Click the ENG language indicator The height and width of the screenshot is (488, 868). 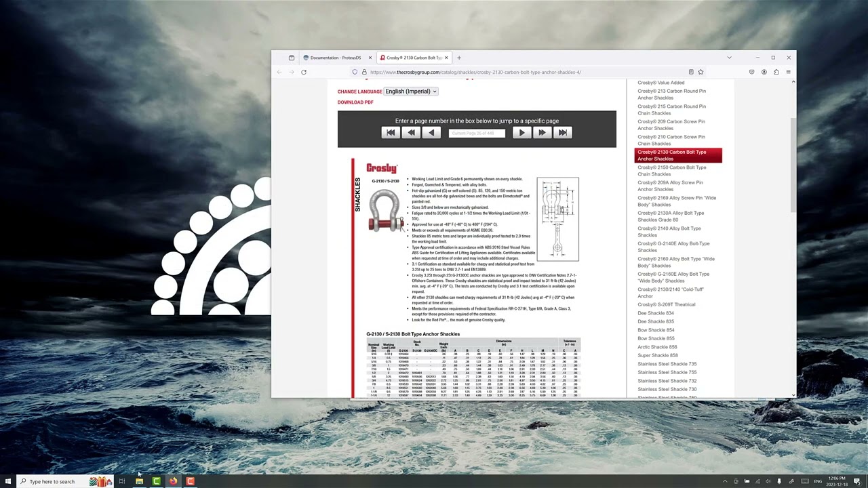pyautogui.click(x=818, y=481)
